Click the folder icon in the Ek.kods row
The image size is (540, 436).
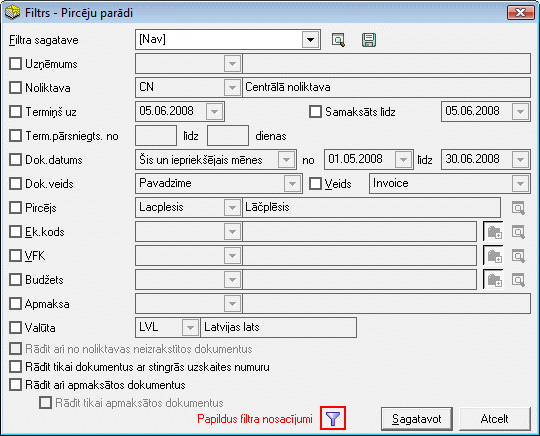[x=494, y=232]
